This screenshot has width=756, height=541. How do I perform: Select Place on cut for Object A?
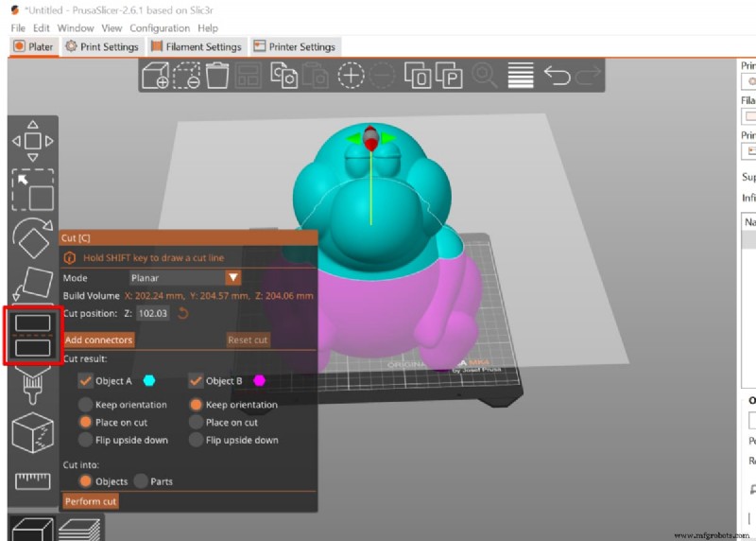click(x=85, y=422)
